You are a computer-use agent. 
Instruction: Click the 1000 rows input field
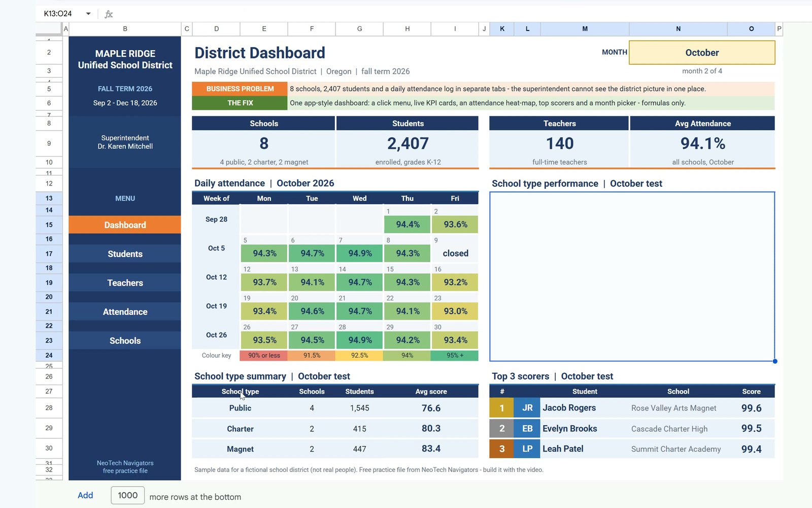tap(128, 495)
